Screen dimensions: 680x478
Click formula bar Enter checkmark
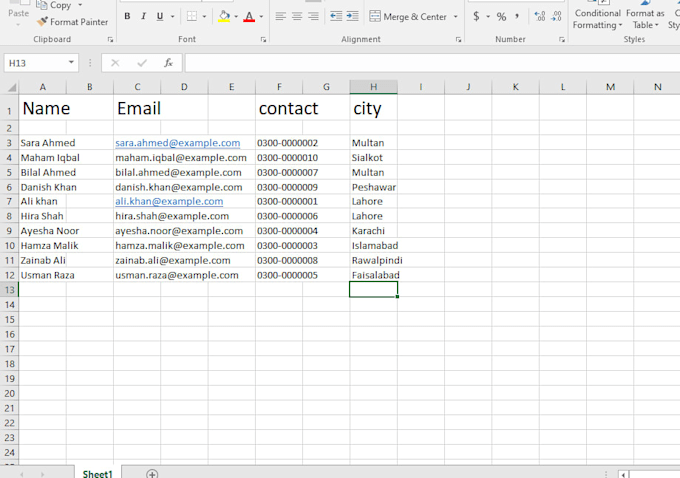click(x=142, y=63)
